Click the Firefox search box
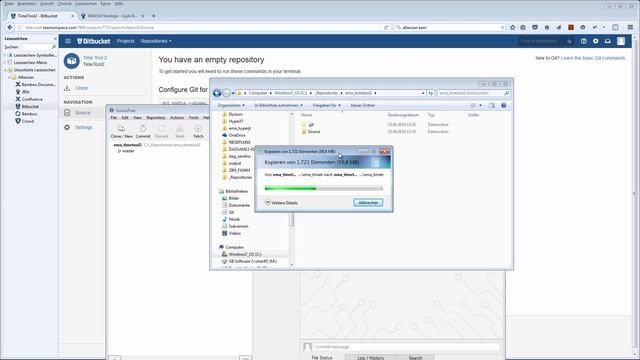The width and height of the screenshot is (640, 360). click(451, 27)
